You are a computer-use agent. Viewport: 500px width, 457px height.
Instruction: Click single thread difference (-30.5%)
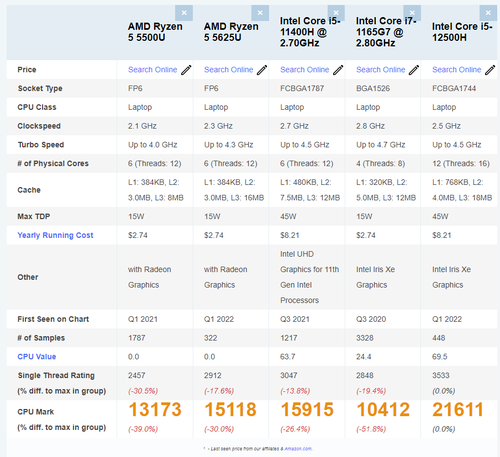[x=143, y=391]
